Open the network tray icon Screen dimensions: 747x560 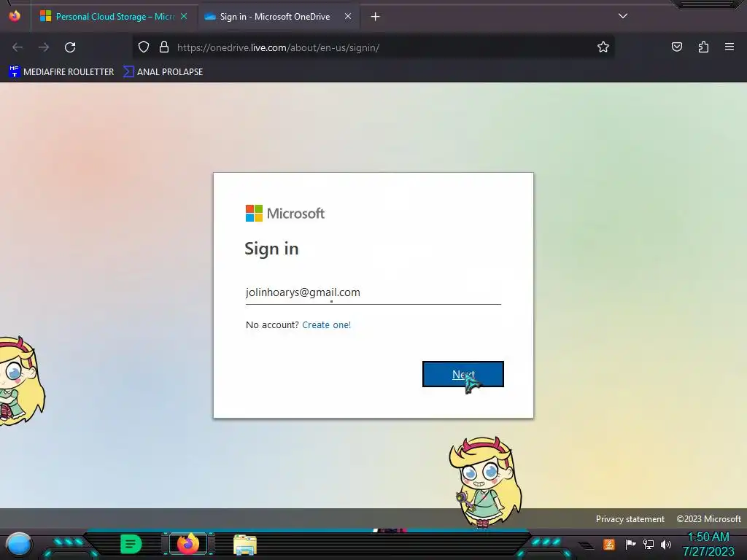pyautogui.click(x=649, y=544)
